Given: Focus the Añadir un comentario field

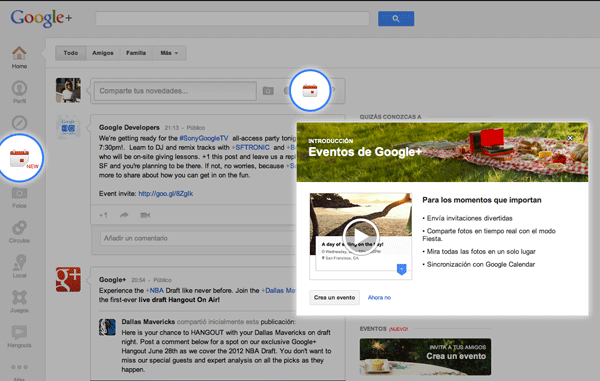Looking at the screenshot, I should click(x=197, y=238).
